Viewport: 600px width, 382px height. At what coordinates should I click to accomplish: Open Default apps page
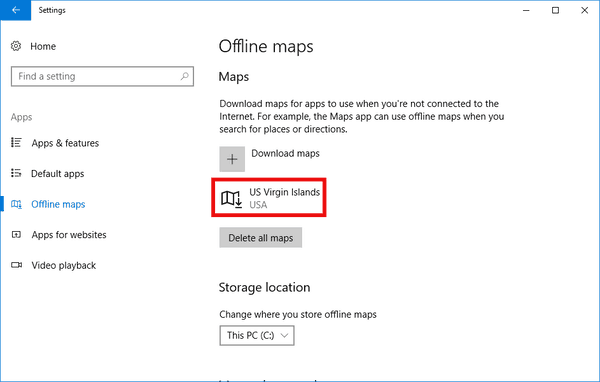(57, 174)
